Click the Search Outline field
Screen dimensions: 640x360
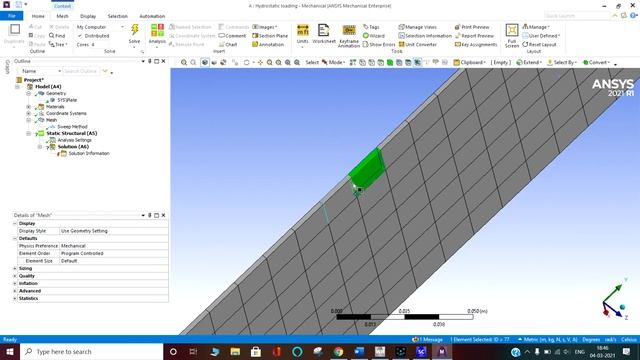tap(81, 71)
